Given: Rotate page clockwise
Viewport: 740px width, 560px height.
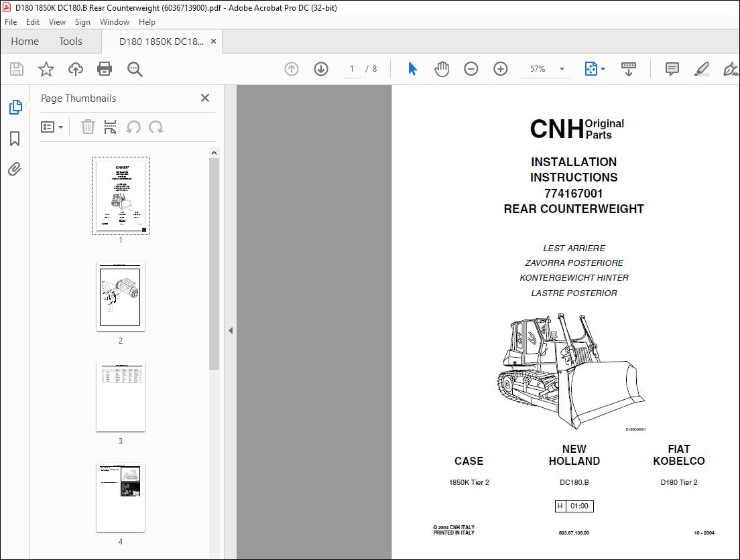Looking at the screenshot, I should click(x=156, y=127).
